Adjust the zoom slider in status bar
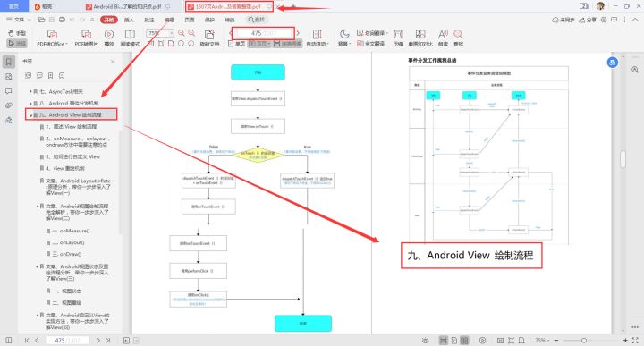Screen dimensions: 644x346 click(583, 341)
